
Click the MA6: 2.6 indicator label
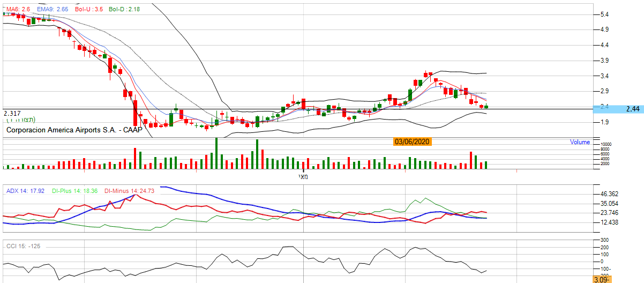click(x=17, y=9)
